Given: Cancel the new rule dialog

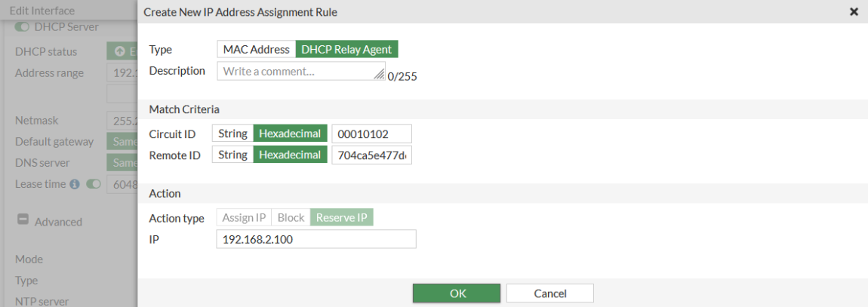Looking at the screenshot, I should [x=549, y=293].
